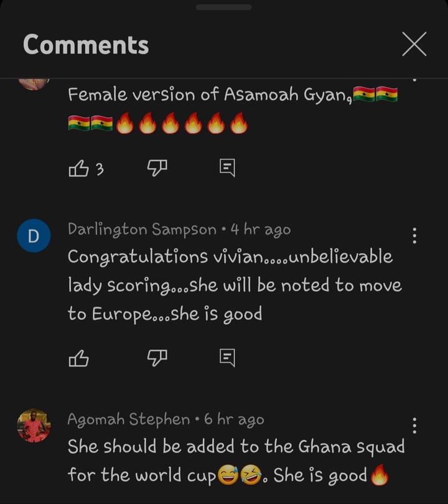Viewport: 448px width, 504px height.
Task: Open Agomah Stephen's profile picture
Action: pyautogui.click(x=34, y=426)
